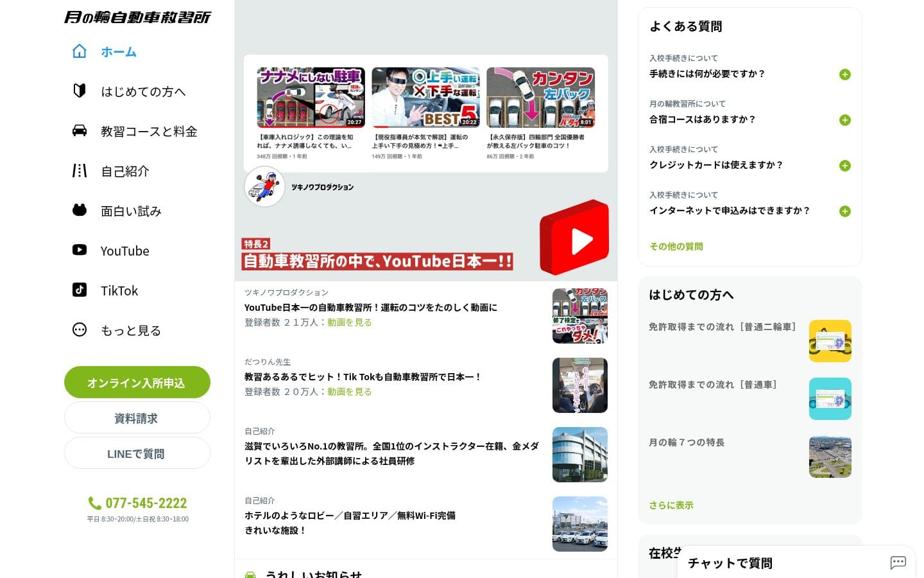
Task: Click thumbnail beside YouTube日本一の自動車教習所 article
Action: [x=580, y=316]
